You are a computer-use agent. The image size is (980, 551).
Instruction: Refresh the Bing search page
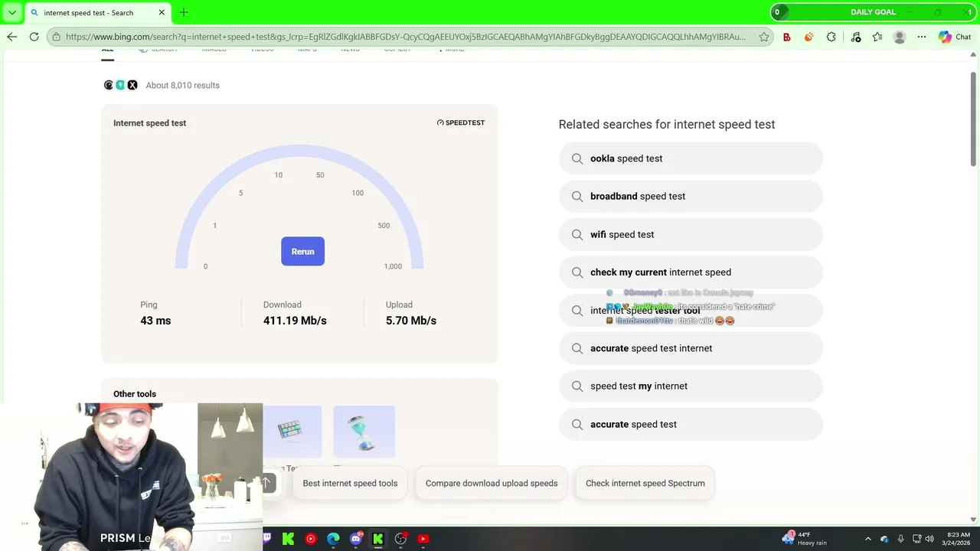34,37
